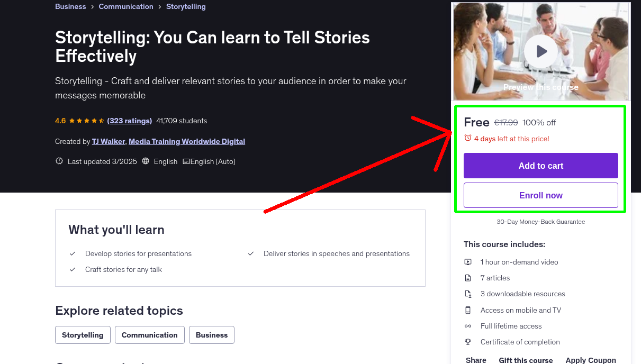641x364 pixels.
Task: Click the alarm clock icon near price
Action: tap(468, 138)
